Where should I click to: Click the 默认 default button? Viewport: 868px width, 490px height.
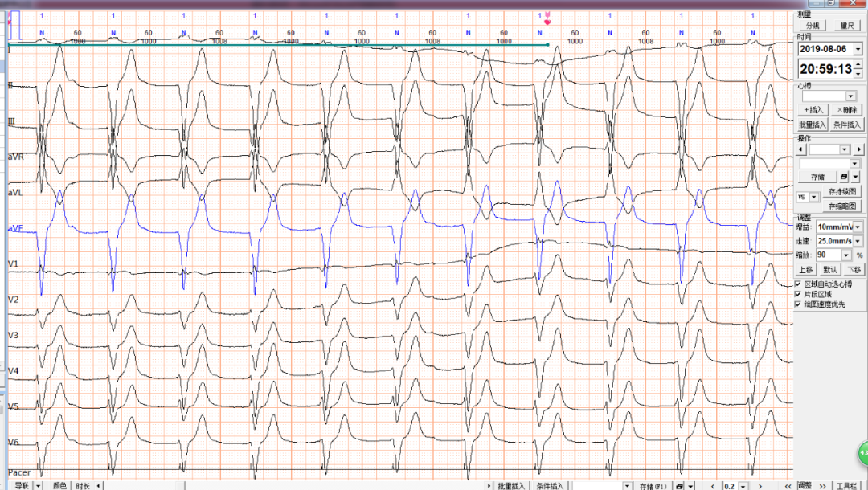pyautogui.click(x=829, y=270)
